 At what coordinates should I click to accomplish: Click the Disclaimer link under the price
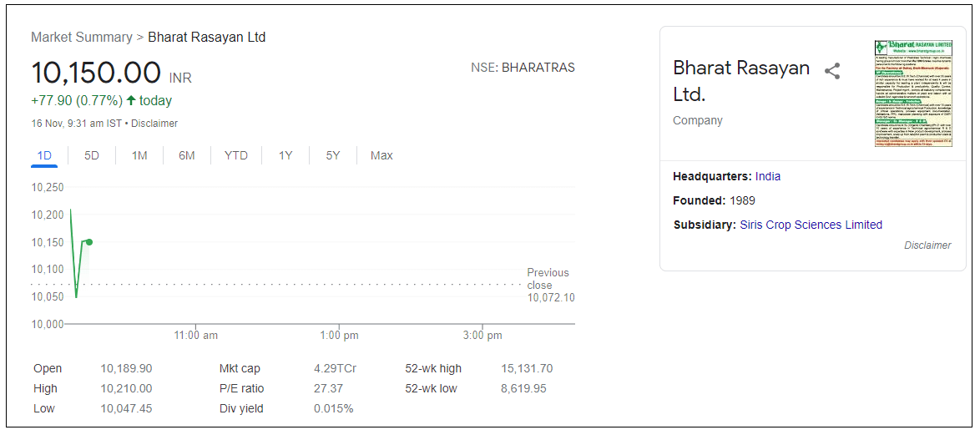tap(154, 124)
